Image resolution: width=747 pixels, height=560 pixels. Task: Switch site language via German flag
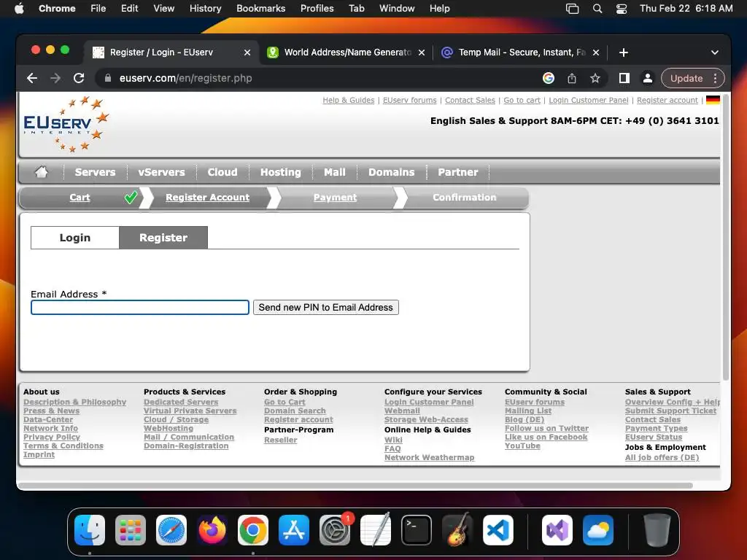click(713, 100)
